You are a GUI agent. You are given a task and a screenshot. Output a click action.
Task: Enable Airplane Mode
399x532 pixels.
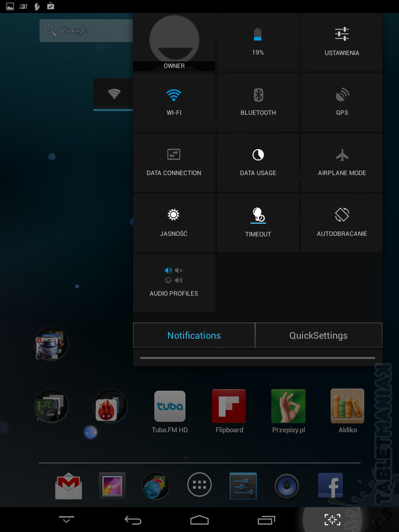(x=342, y=163)
